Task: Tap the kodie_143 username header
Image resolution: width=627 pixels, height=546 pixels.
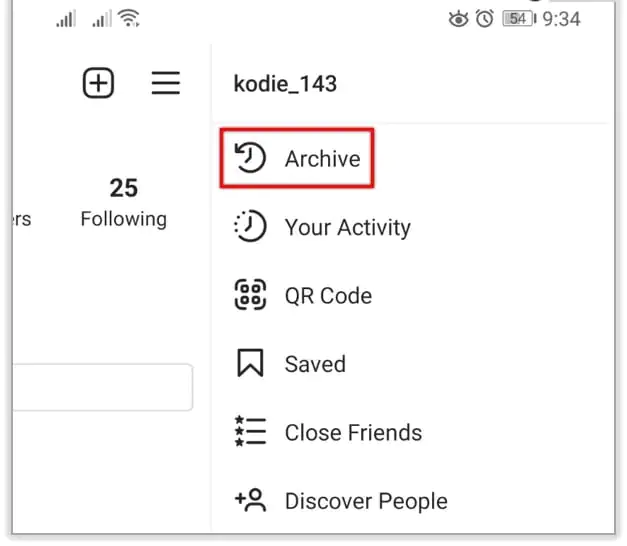Action: [285, 84]
